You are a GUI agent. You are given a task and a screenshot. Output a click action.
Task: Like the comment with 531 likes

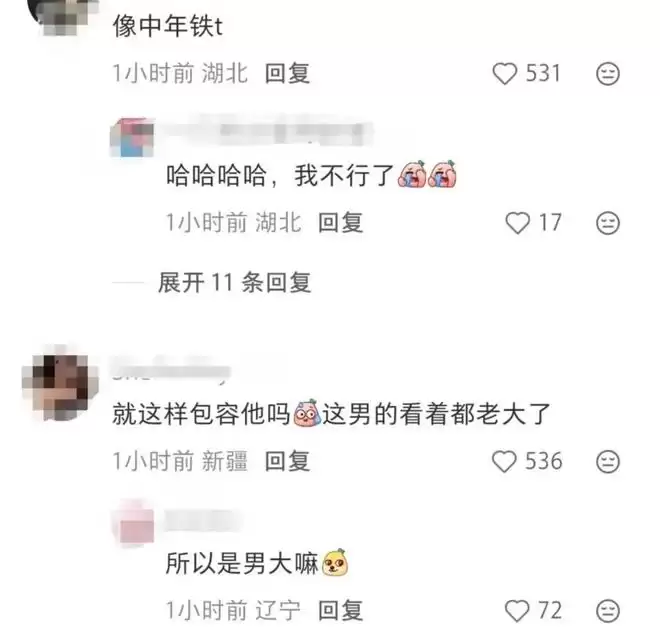click(505, 74)
